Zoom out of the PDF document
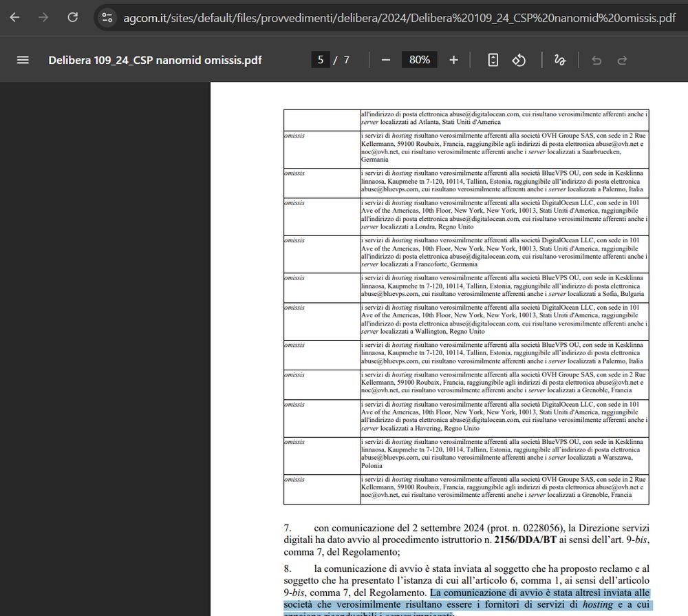Image resolution: width=688 pixels, height=616 pixels. tap(386, 60)
